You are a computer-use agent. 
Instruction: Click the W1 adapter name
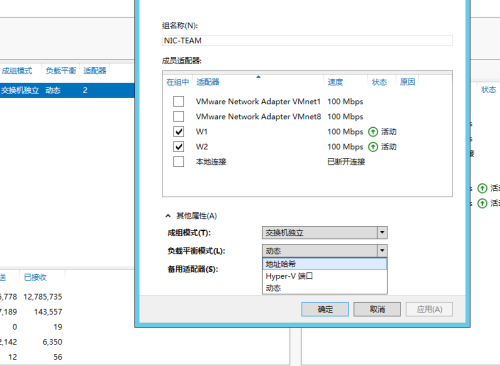pos(202,132)
